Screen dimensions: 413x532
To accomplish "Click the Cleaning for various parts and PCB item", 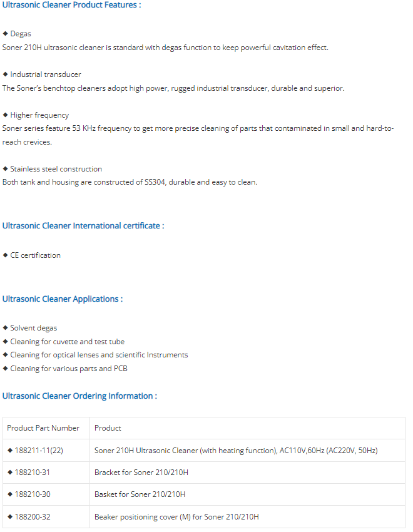I will [69, 369].
